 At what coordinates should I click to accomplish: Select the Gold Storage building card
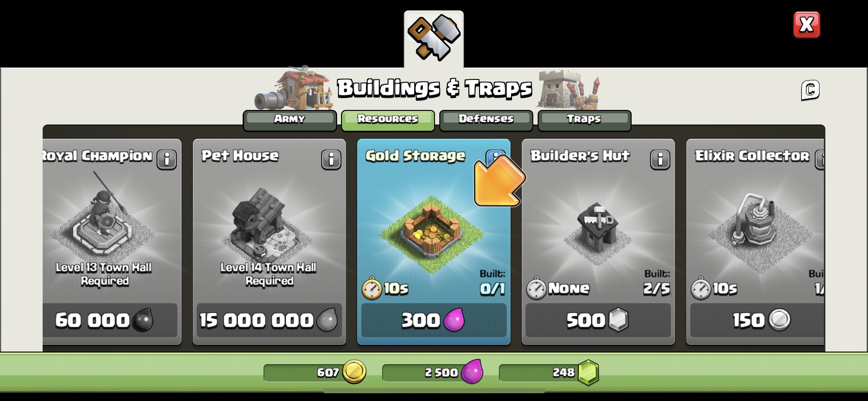[434, 242]
